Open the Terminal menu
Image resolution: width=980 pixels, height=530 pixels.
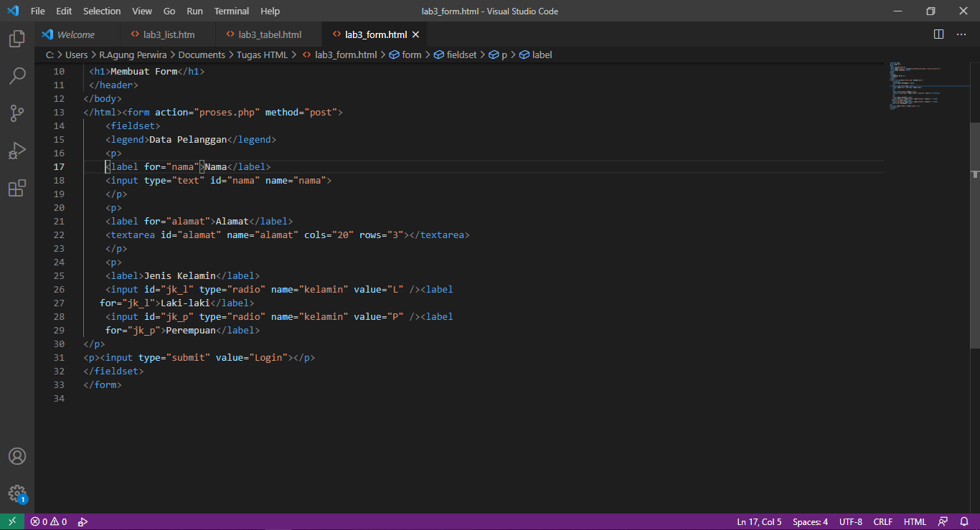231,11
